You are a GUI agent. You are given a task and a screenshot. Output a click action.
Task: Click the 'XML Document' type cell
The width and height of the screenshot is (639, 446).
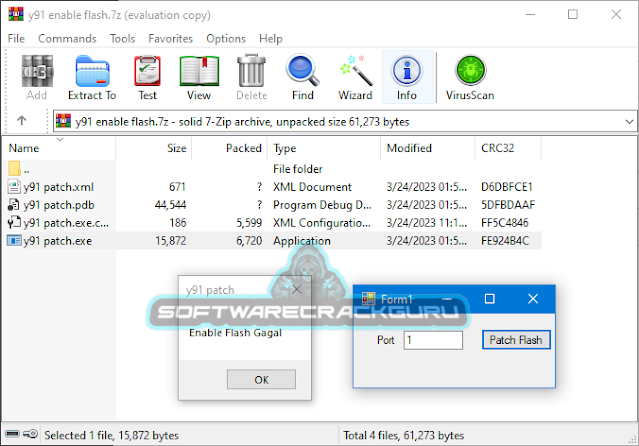[x=312, y=187]
